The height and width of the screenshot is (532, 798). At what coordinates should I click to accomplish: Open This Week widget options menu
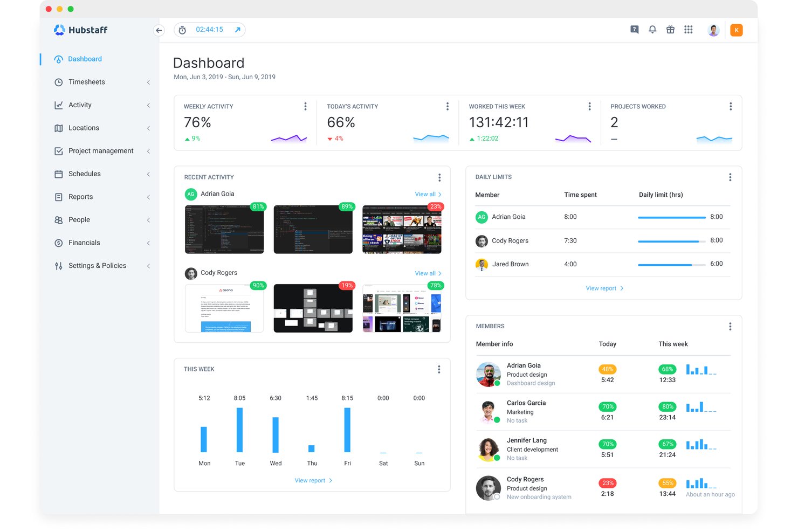[439, 369]
